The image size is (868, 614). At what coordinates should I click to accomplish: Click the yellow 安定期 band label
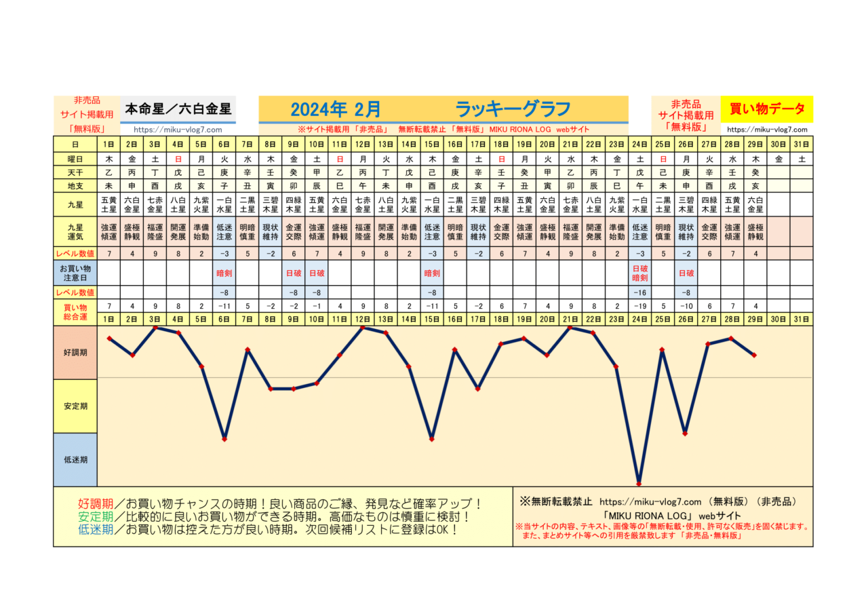click(75, 406)
